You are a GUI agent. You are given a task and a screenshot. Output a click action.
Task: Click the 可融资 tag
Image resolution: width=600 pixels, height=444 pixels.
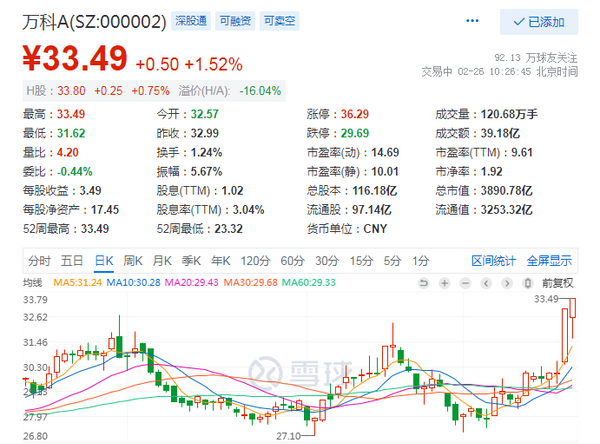(x=235, y=21)
